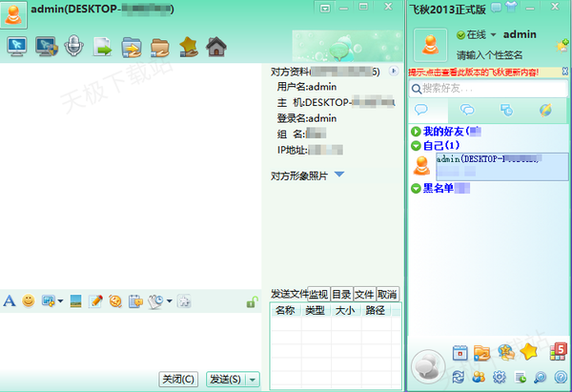Click the clipboard with speech bubble icon
The width and height of the screenshot is (572, 392).
pos(135,301)
